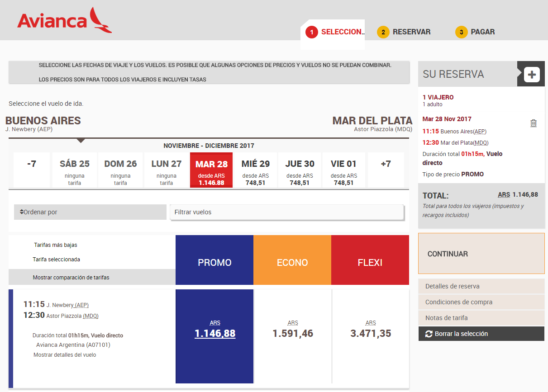Click the step 1 circle icon
This screenshot has height=392, width=548.
click(x=313, y=32)
